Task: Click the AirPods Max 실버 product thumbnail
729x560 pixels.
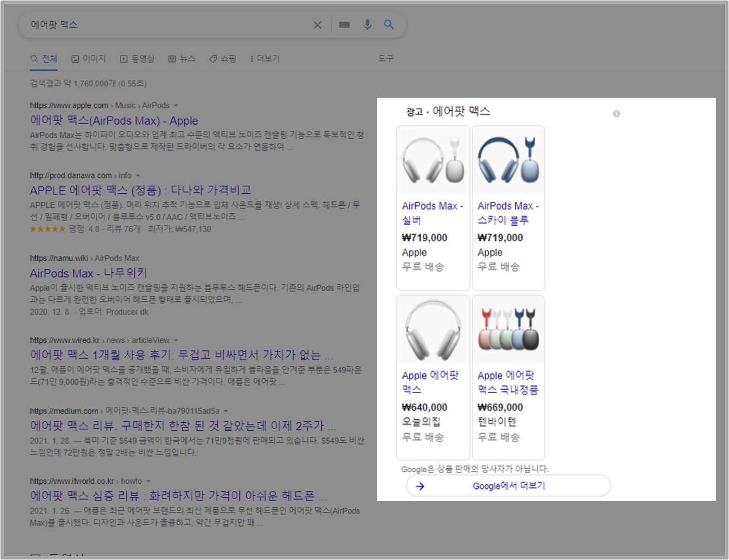Action: click(433, 159)
